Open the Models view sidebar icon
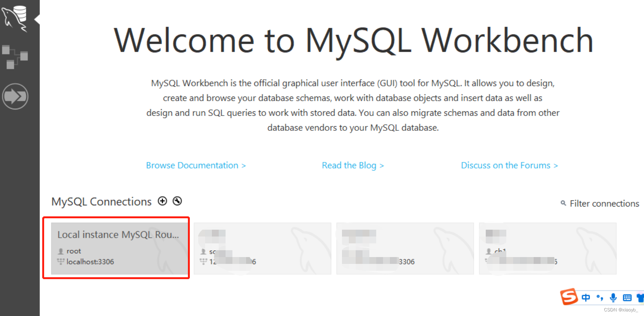This screenshot has width=644, height=316. (15, 57)
